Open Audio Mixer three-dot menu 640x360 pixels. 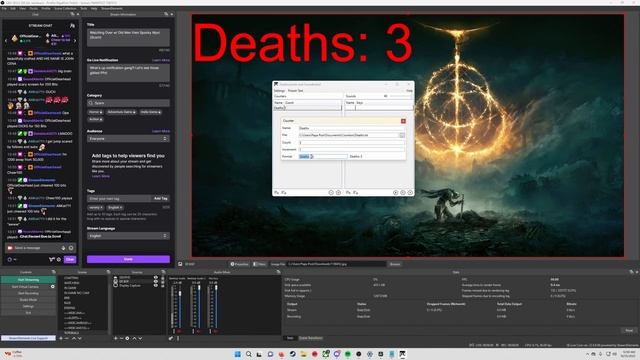[178, 338]
